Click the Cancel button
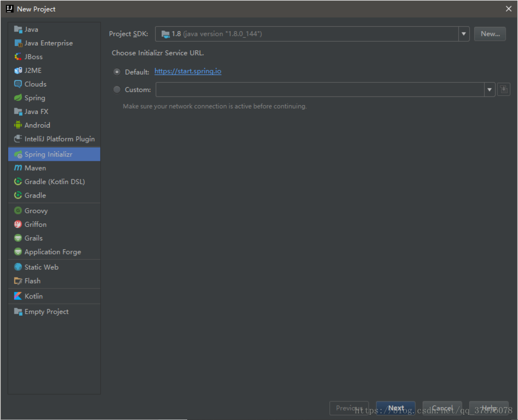This screenshot has height=420, width=518. click(x=442, y=408)
